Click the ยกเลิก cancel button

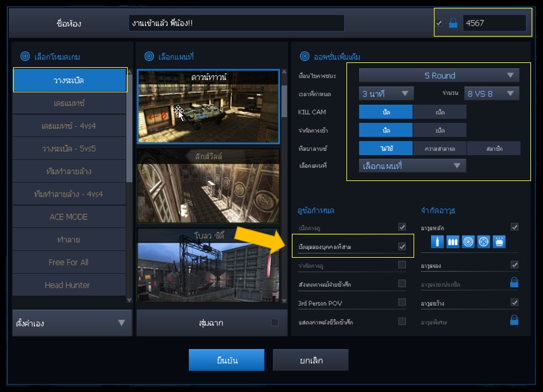pyautogui.click(x=310, y=360)
